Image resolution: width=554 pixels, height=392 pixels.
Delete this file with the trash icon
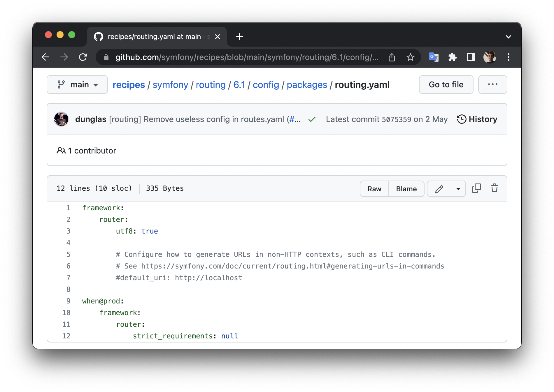click(495, 188)
